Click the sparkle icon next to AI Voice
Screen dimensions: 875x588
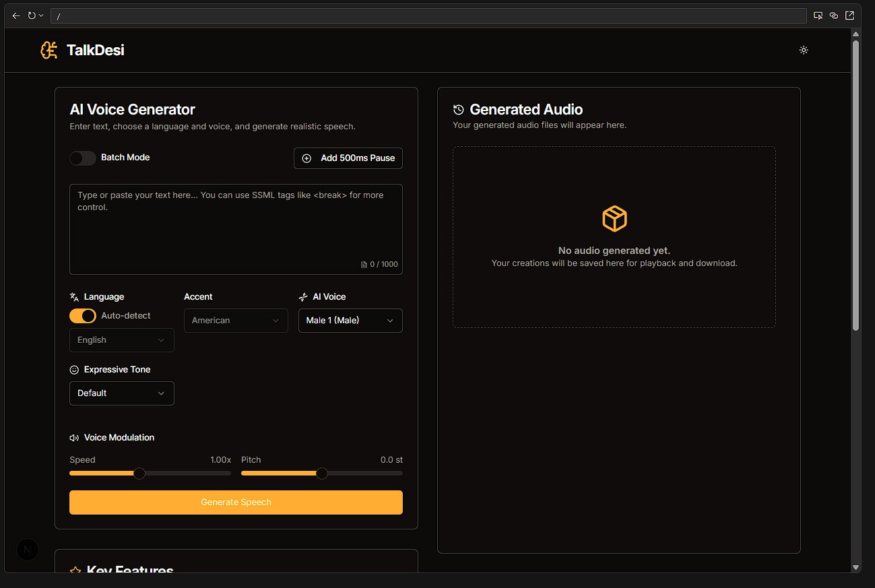pos(303,297)
